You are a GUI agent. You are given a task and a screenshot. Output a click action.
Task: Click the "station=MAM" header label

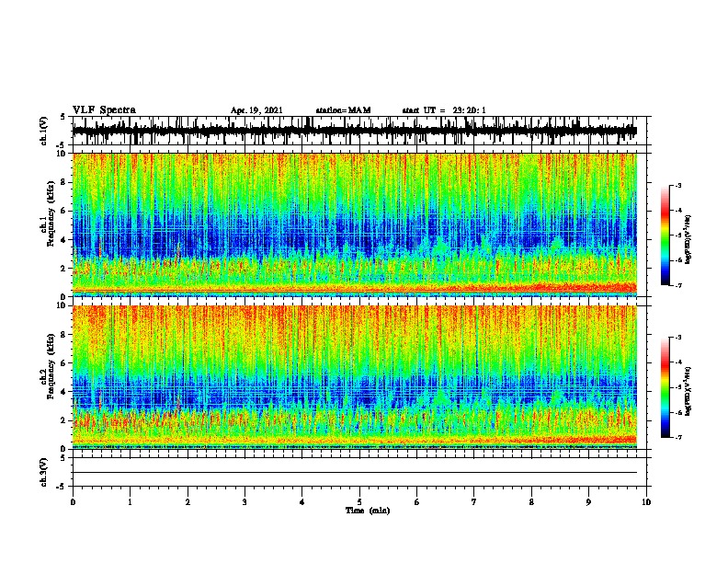click(343, 110)
